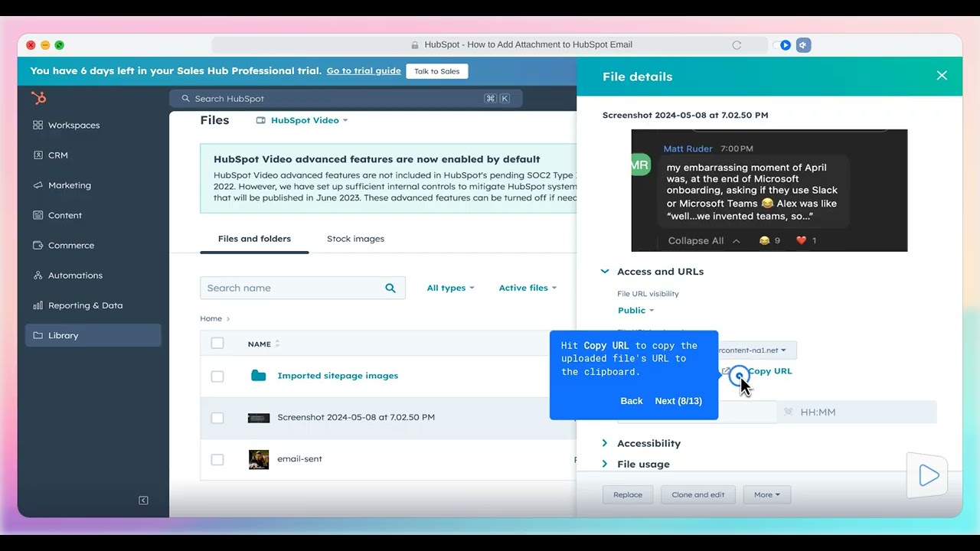Open Automations via its sidebar icon
Image resolution: width=980 pixels, height=551 pixels.
click(38, 275)
